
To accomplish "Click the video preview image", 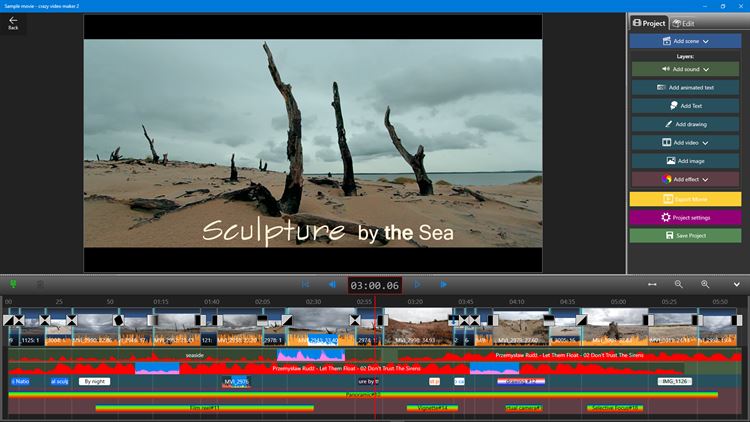I will 313,144.
